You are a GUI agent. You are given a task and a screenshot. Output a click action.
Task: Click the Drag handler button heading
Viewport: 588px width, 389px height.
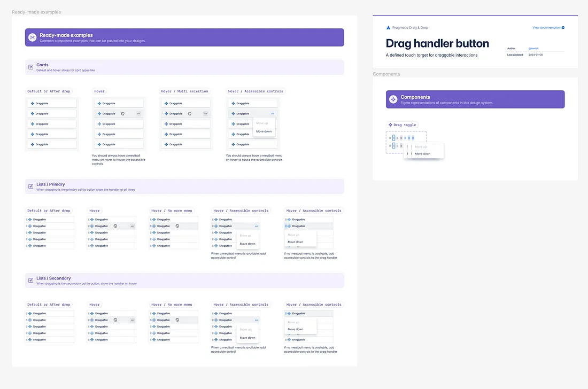pyautogui.click(x=437, y=43)
